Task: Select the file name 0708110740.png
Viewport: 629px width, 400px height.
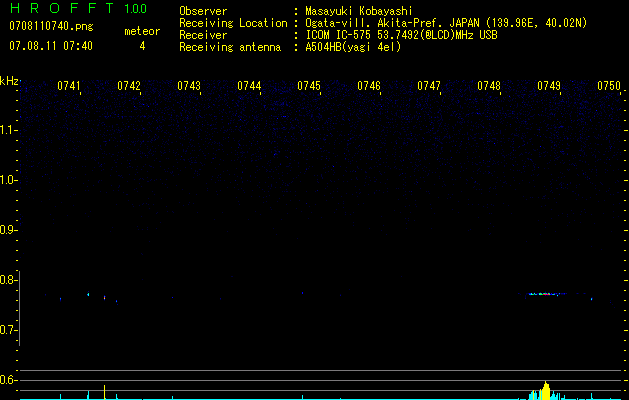Action: click(51, 27)
